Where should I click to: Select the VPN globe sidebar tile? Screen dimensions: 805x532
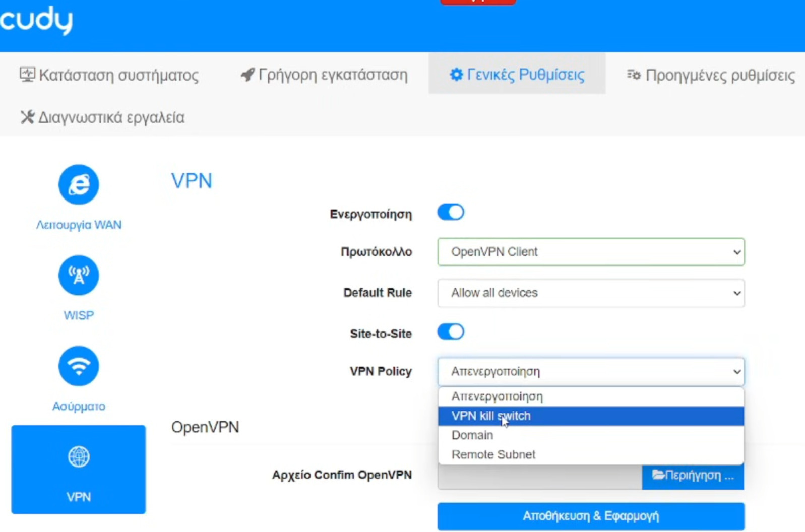point(79,470)
